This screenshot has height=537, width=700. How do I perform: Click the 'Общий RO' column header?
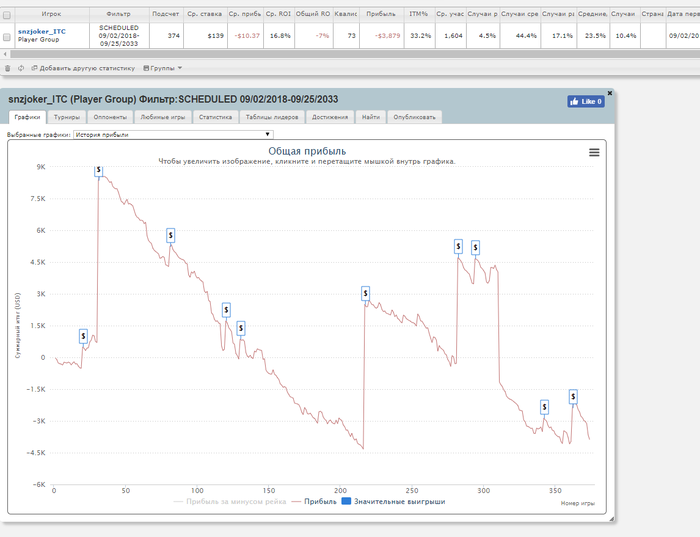pyautogui.click(x=313, y=14)
